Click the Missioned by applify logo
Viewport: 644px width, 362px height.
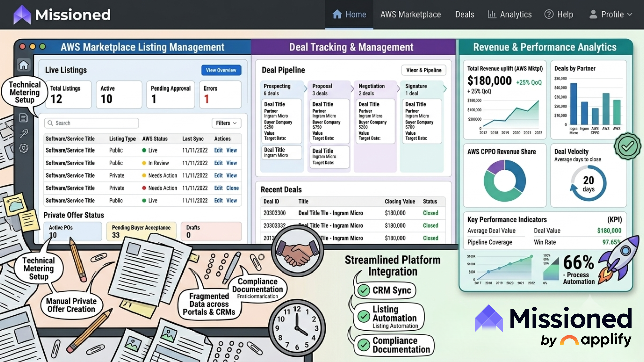point(553,326)
